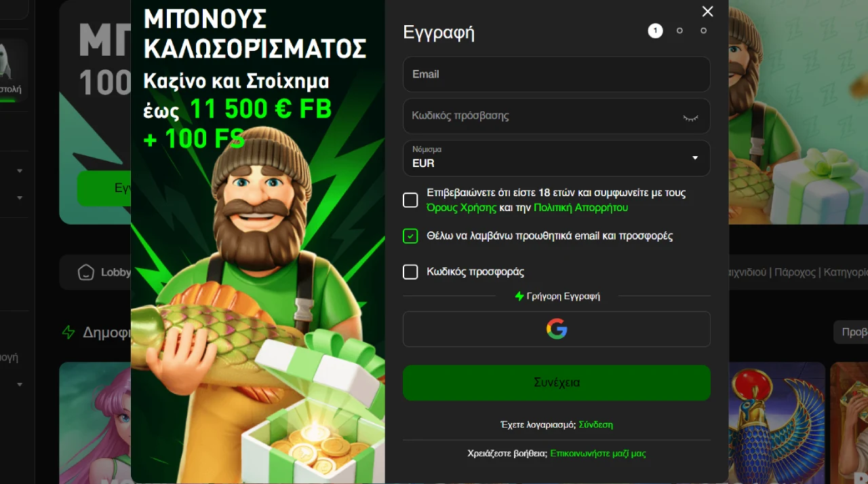The image size is (868, 484).
Task: Select the second step dot indicator
Action: (x=679, y=31)
